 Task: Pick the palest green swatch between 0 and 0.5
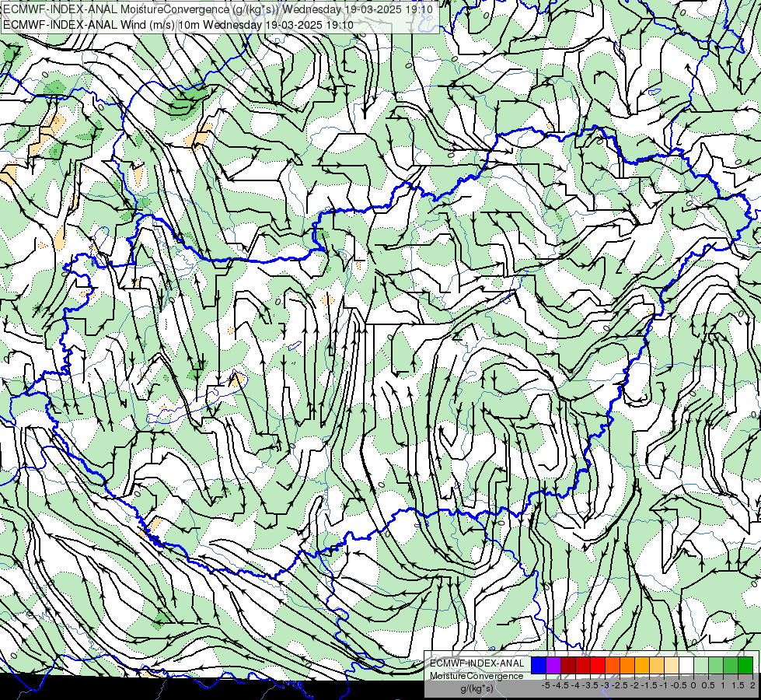coord(701,665)
